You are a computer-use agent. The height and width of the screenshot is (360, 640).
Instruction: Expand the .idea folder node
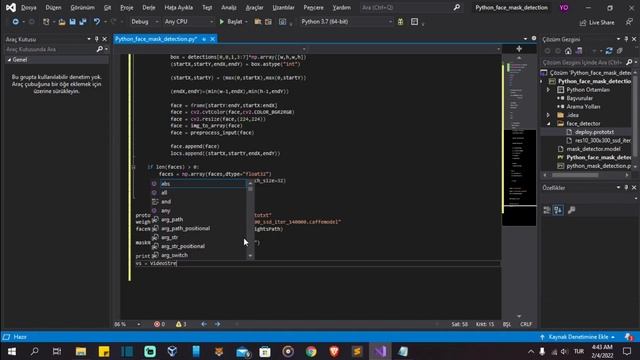[549, 115]
